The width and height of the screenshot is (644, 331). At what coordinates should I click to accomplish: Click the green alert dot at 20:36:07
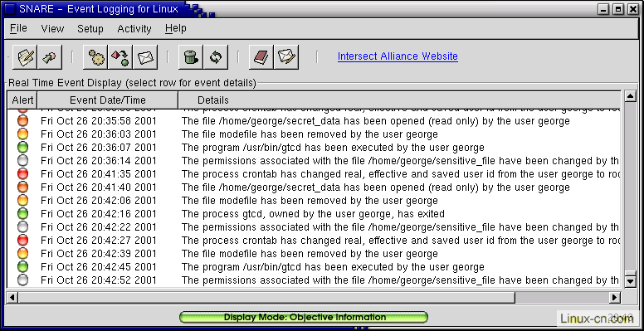23,147
